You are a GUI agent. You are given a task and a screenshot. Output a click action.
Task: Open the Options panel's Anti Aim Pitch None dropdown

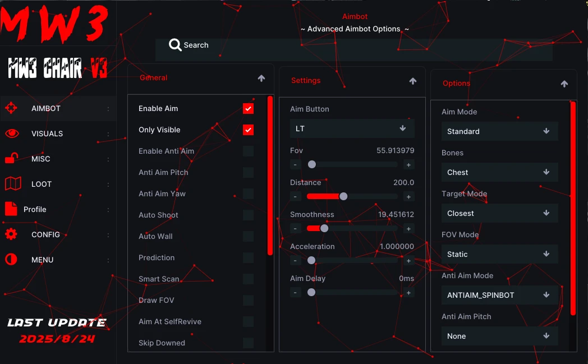point(500,336)
